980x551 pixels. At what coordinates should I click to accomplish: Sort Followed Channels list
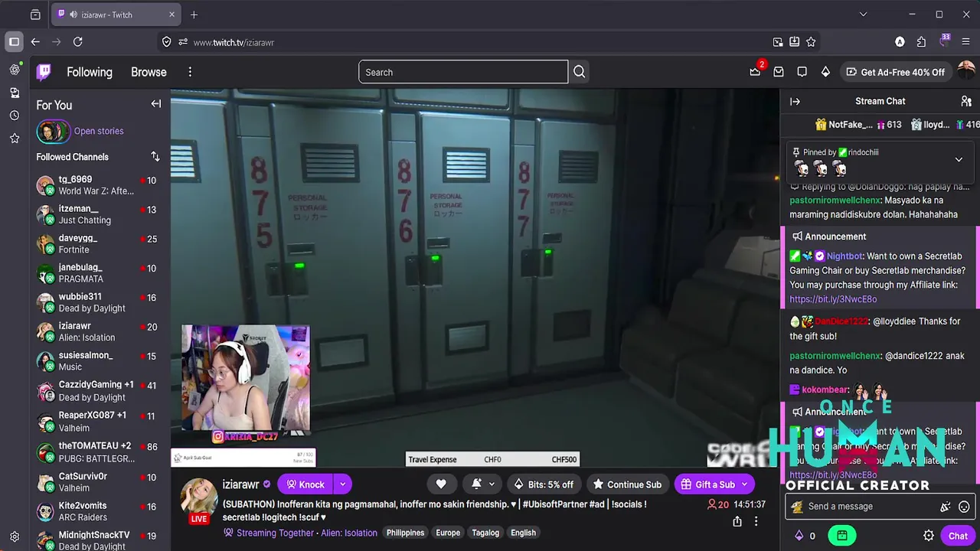tap(155, 156)
